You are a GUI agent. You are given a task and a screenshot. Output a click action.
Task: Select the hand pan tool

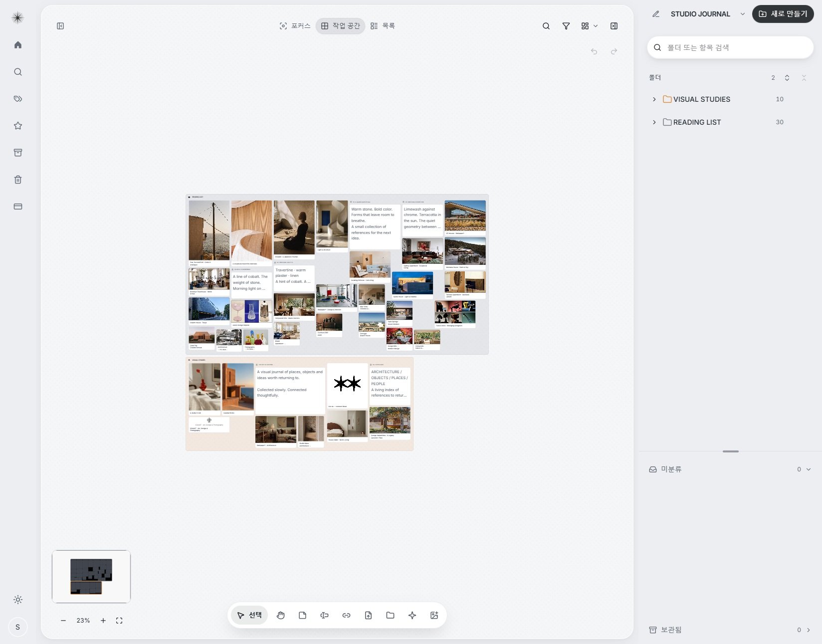tap(281, 615)
